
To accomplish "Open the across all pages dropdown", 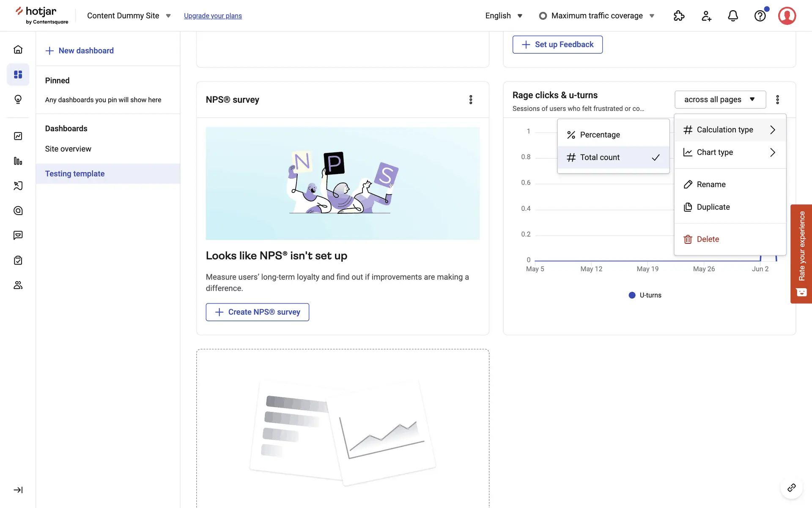I will pos(720,99).
